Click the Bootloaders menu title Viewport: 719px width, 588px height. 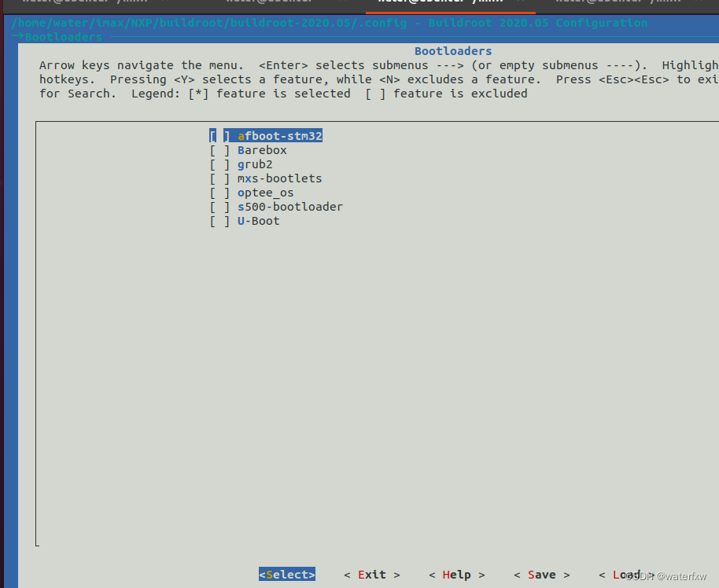453,51
